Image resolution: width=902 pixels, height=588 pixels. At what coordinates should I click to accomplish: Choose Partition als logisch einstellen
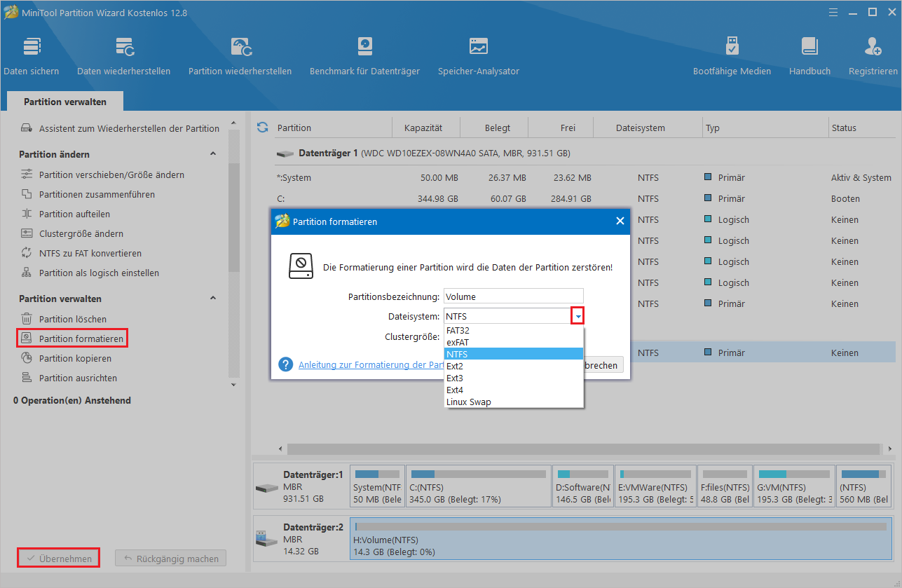point(90,273)
